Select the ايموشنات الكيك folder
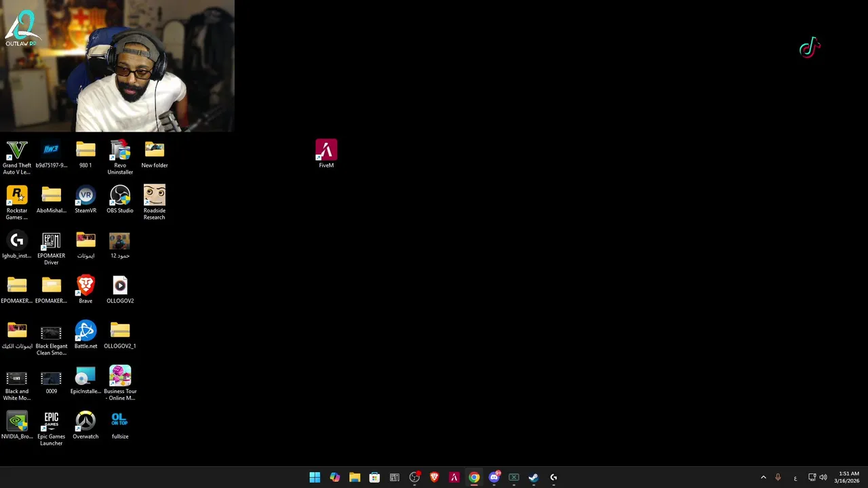The height and width of the screenshot is (488, 868). [x=17, y=335]
